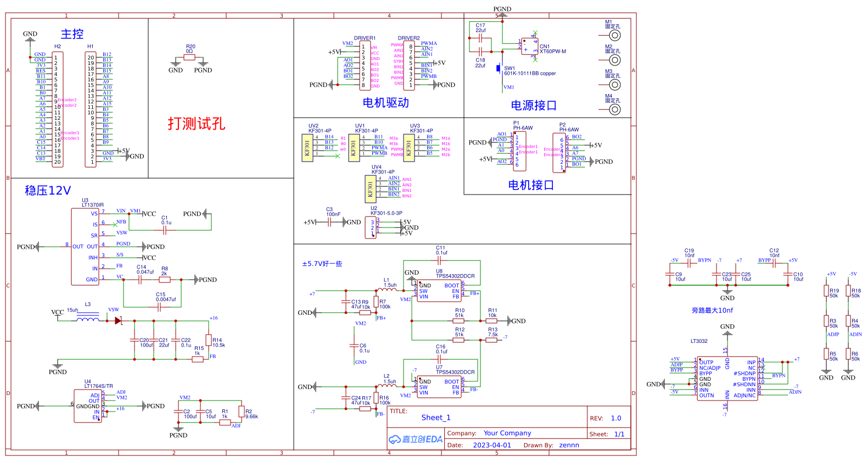
Task: Select the R20 0Ω resistor symbol
Action: 189,57
